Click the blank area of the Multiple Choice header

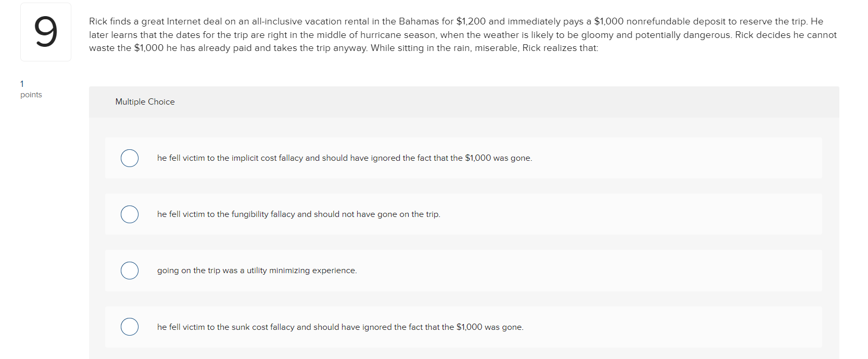pyautogui.click(x=505, y=102)
